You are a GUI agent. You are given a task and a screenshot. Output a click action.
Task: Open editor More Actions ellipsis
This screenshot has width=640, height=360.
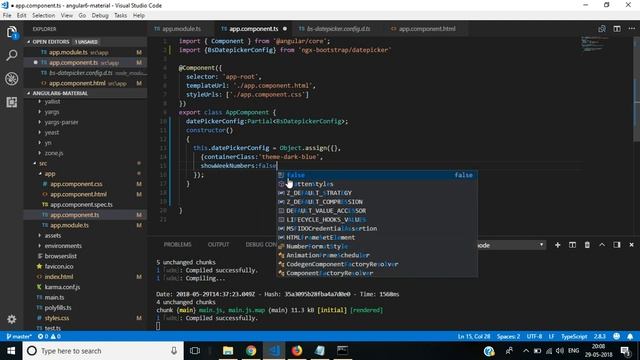[x=631, y=29]
